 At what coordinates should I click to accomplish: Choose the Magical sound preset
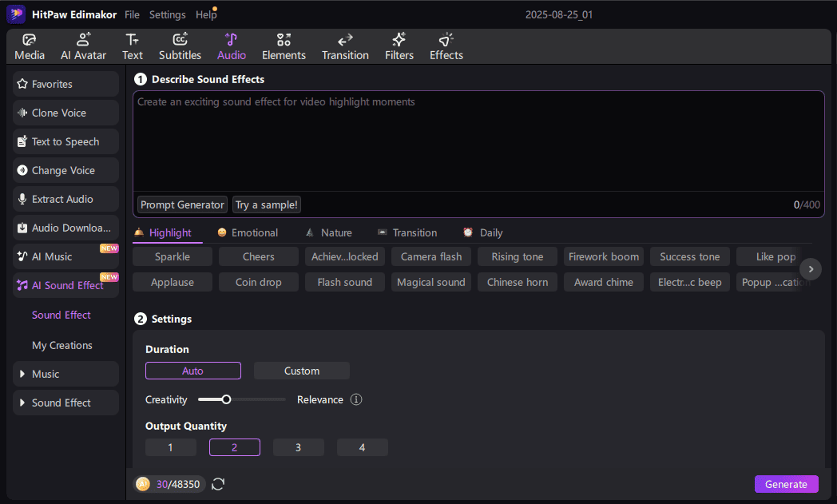(431, 283)
